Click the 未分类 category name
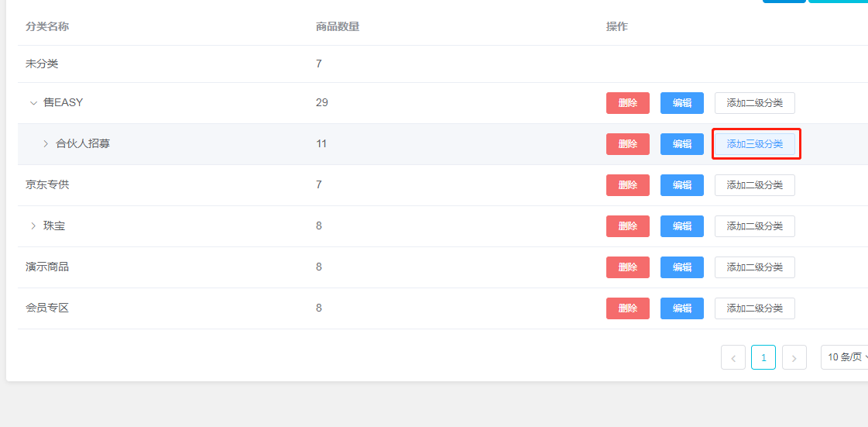The width and height of the screenshot is (868, 427). (x=42, y=64)
